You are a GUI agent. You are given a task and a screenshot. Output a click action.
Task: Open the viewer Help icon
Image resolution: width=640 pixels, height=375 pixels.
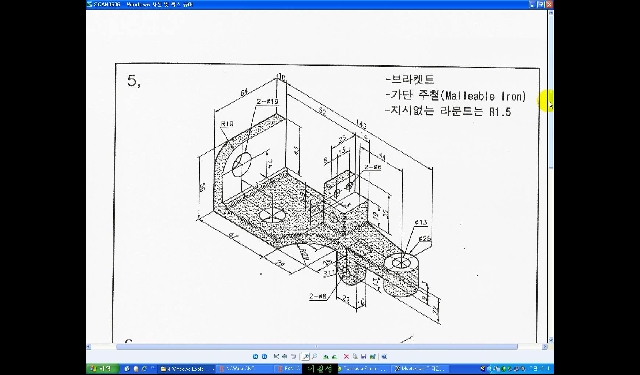(x=384, y=357)
